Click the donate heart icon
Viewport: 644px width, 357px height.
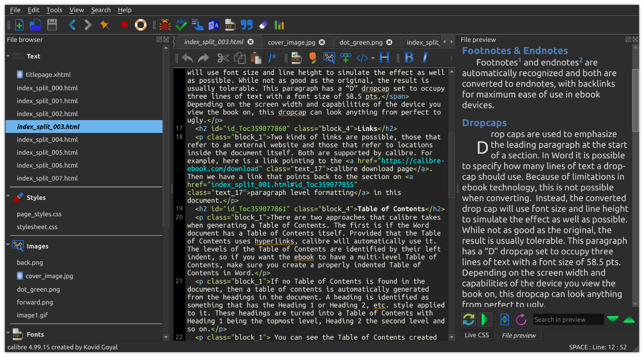click(124, 25)
